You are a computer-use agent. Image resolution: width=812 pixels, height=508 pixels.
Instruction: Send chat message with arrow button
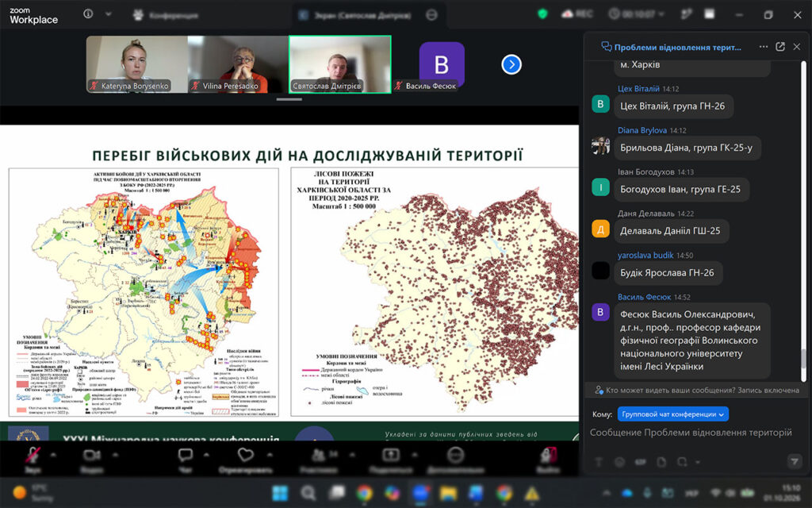[793, 461]
